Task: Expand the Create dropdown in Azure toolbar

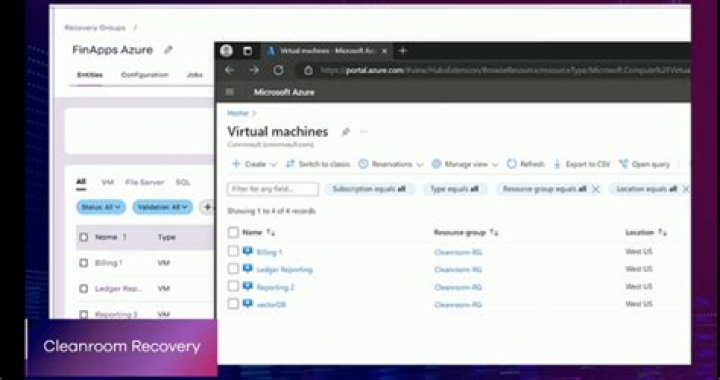Action: (x=254, y=164)
